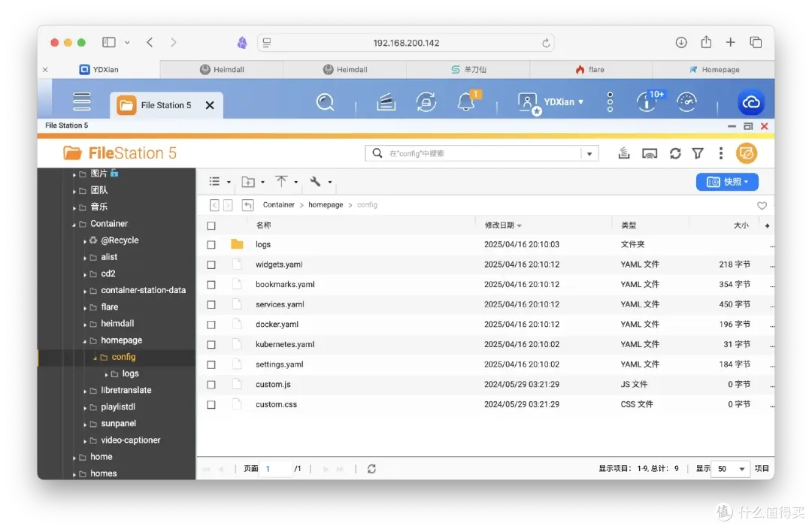
Task: Sort by the 修改日期 column header
Action: pyautogui.click(x=503, y=225)
